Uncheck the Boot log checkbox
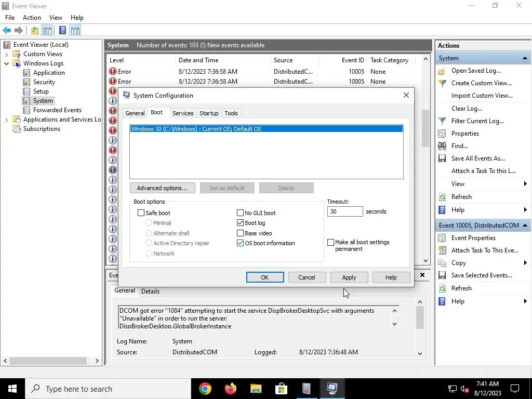This screenshot has width=532, height=399. click(240, 223)
